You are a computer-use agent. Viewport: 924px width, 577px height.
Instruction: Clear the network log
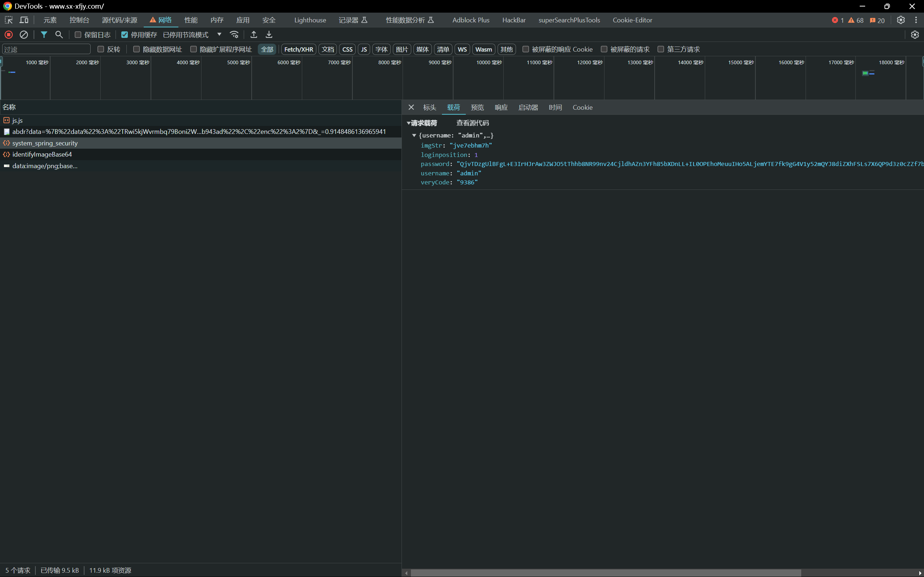(24, 35)
